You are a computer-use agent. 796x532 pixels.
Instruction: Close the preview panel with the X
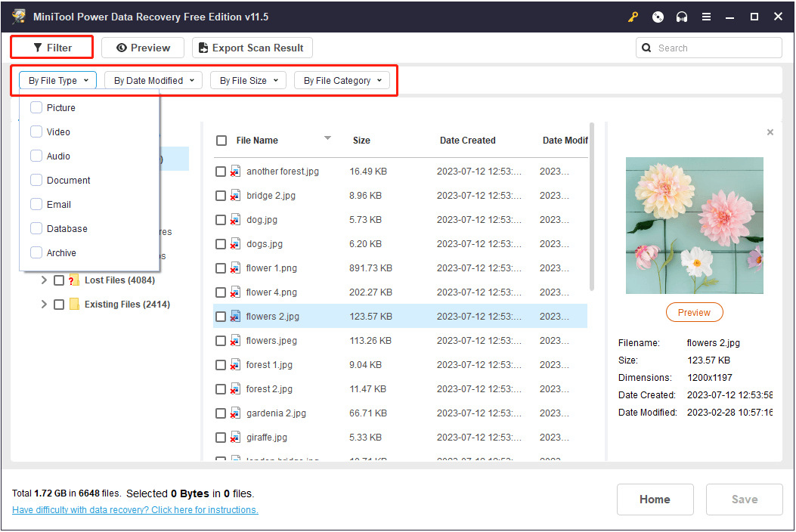[x=770, y=132]
